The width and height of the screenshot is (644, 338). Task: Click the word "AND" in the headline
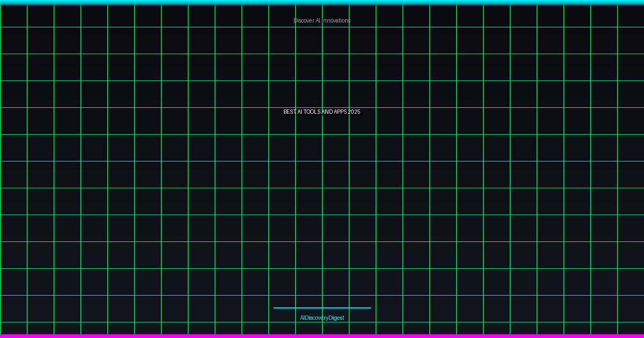[x=327, y=112]
